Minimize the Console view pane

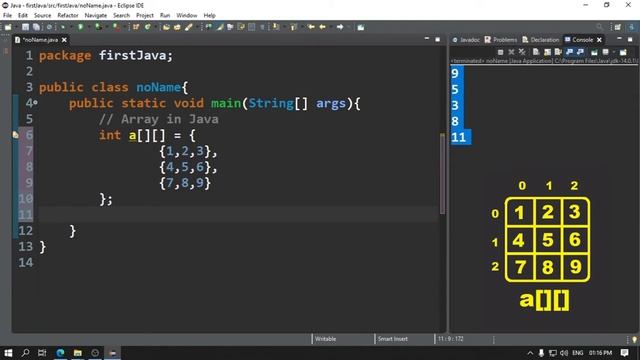(619, 39)
